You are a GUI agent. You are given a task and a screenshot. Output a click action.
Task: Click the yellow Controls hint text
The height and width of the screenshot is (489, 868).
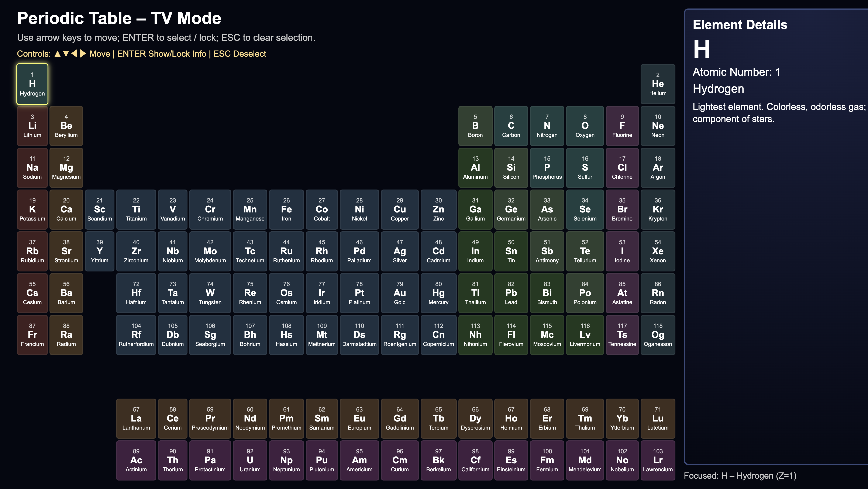coord(142,54)
